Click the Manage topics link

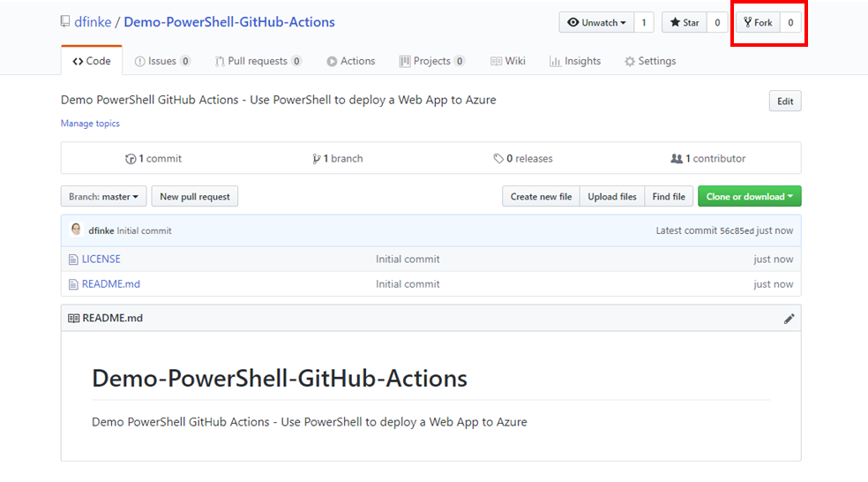[x=90, y=124]
